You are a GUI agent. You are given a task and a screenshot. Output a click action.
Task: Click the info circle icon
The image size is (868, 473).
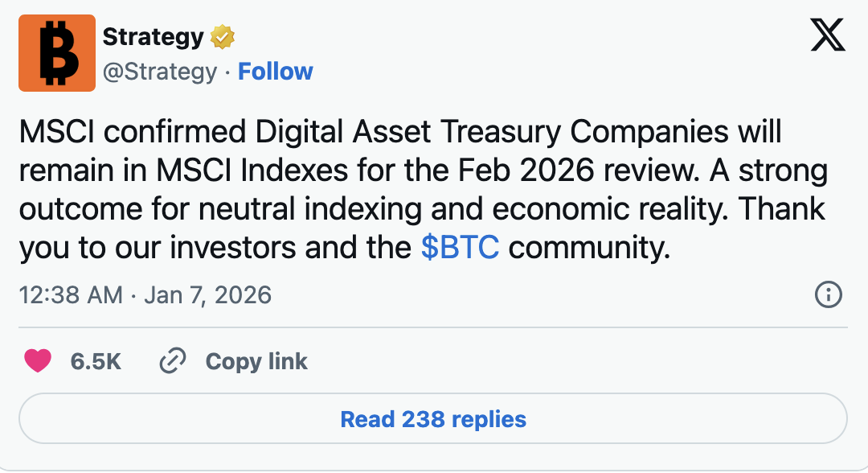(x=828, y=295)
